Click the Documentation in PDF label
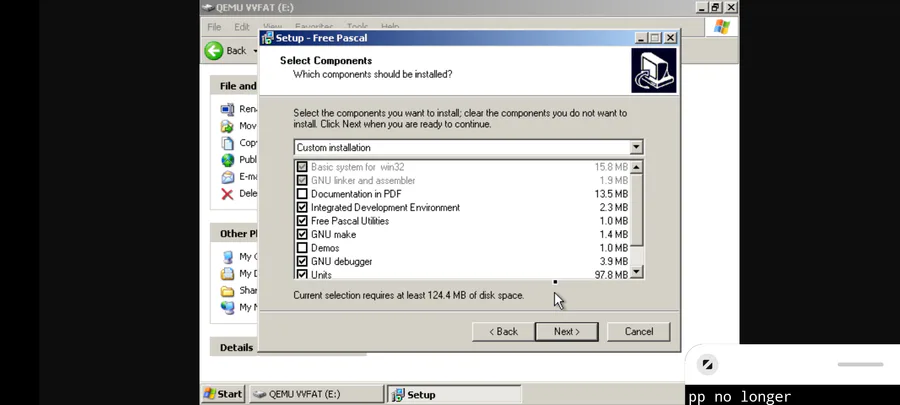Screen dimensions: 900x405 356,194
